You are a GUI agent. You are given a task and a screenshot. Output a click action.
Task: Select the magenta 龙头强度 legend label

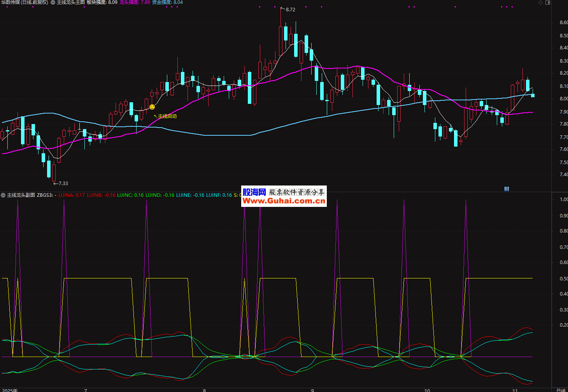[x=135, y=2]
